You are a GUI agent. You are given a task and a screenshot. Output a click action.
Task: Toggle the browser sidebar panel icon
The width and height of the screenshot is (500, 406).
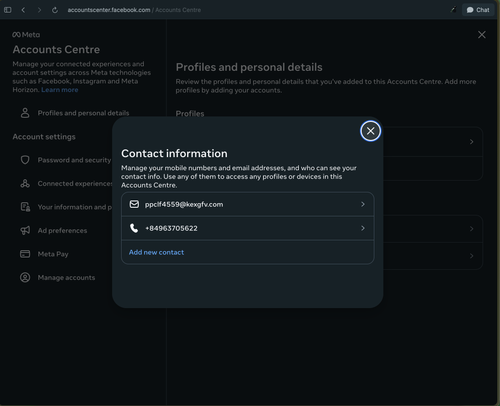coord(8,10)
